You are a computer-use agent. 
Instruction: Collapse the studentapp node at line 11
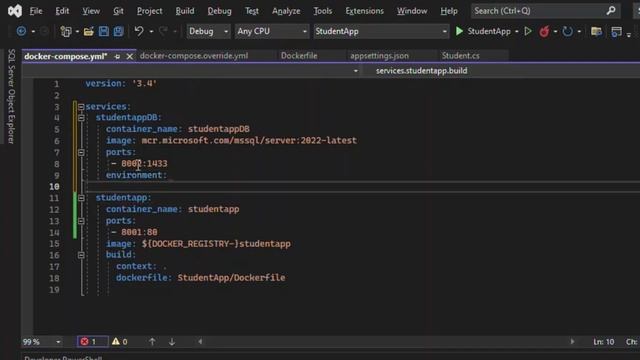coord(81,198)
